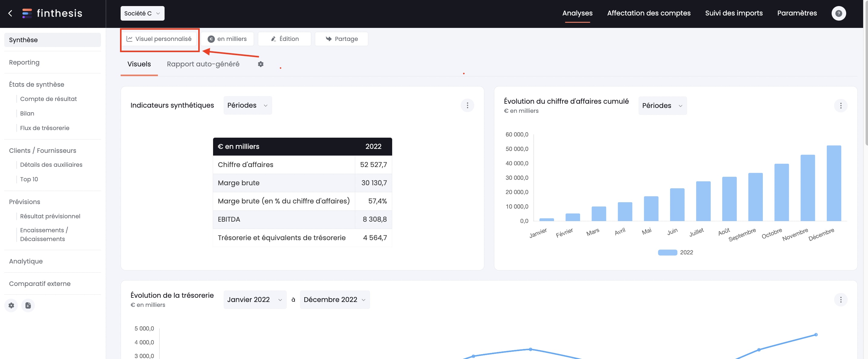Select the Rapport auto-généré tab

point(203,64)
